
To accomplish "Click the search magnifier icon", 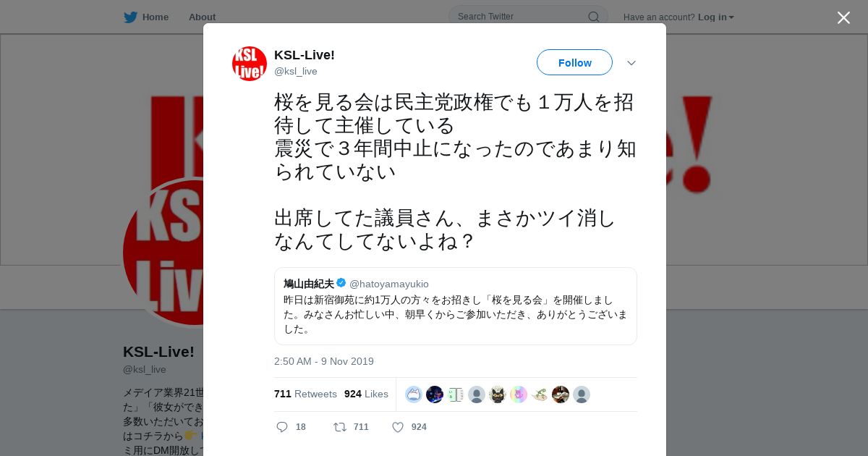I will (593, 17).
